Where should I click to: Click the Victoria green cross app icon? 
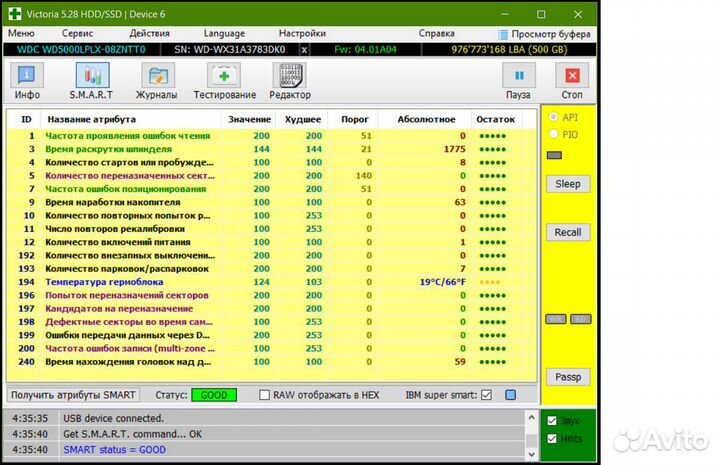click(x=14, y=13)
